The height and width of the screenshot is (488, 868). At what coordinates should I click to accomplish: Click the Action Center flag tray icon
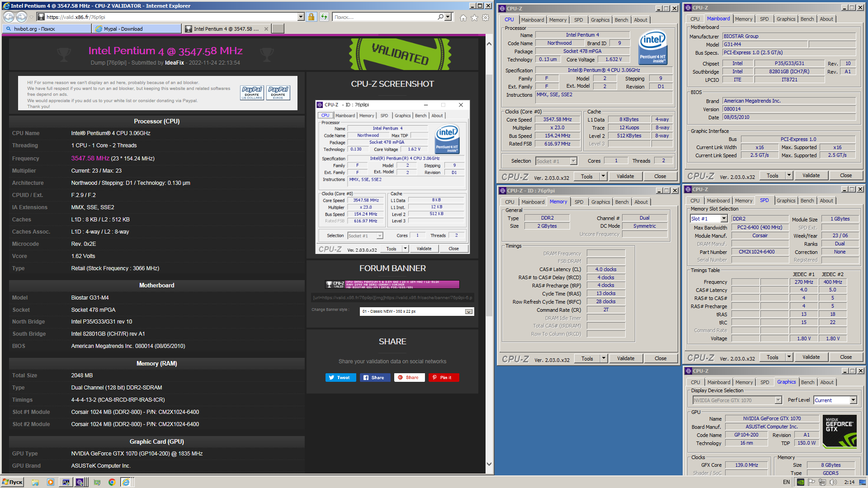[x=812, y=482]
